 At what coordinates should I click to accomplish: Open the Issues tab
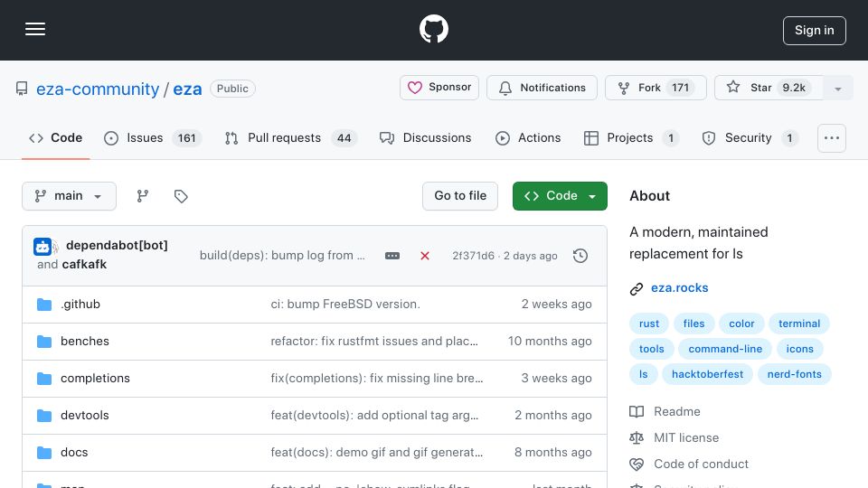pos(152,137)
